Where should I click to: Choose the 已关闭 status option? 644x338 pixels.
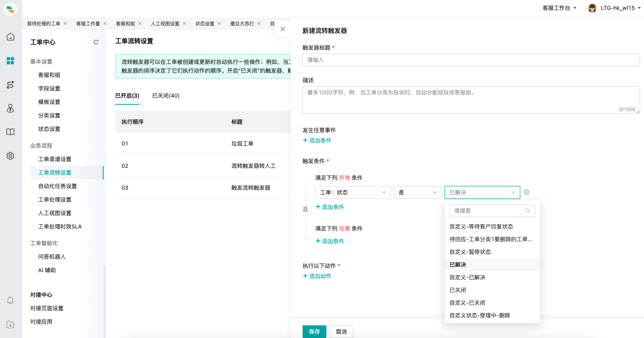point(492,290)
